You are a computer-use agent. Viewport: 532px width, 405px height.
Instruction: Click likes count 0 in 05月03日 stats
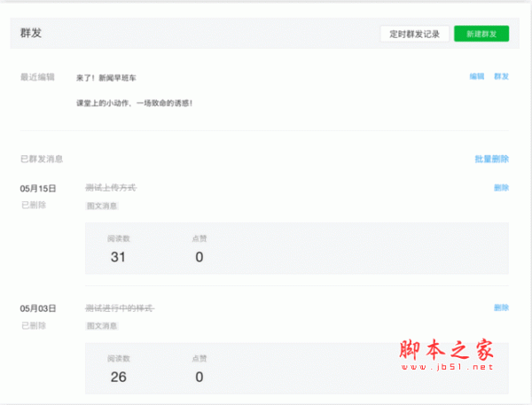tap(199, 377)
